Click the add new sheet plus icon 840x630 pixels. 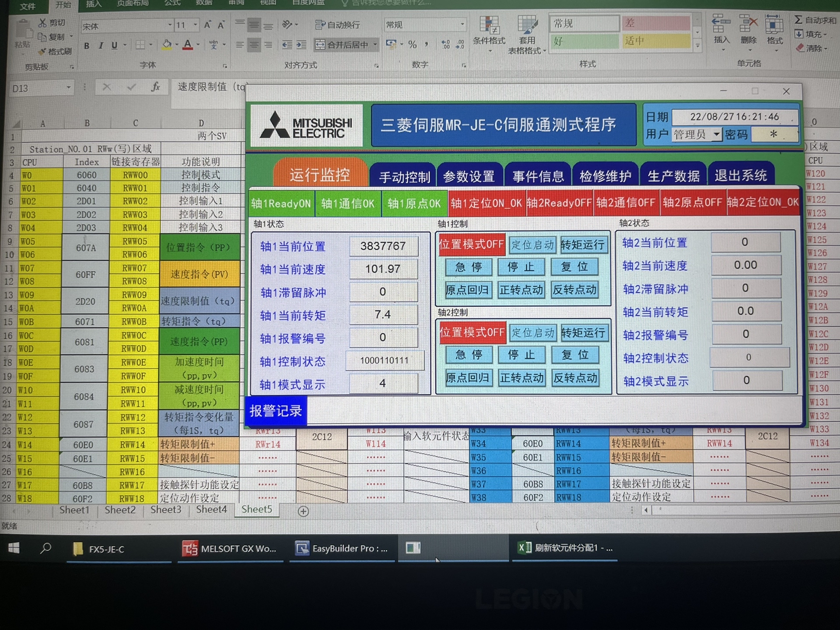tap(303, 511)
